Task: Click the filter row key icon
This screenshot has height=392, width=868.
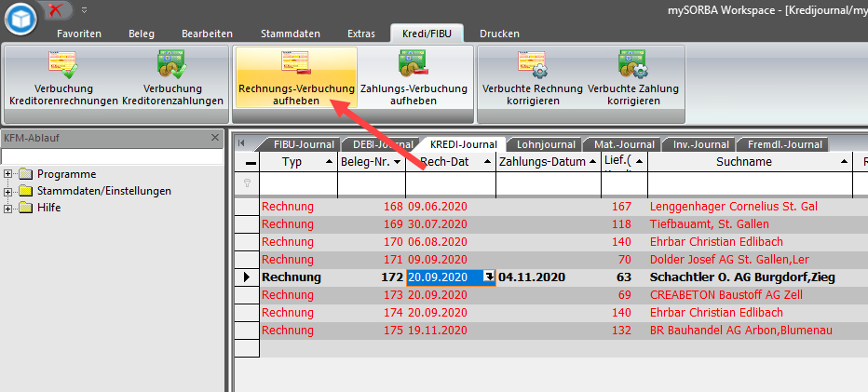Action: (248, 183)
